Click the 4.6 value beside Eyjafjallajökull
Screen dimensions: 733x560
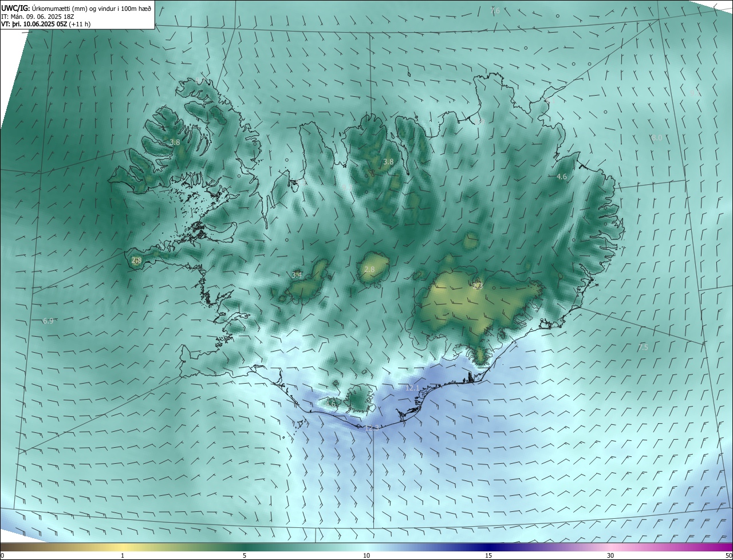coord(331,404)
